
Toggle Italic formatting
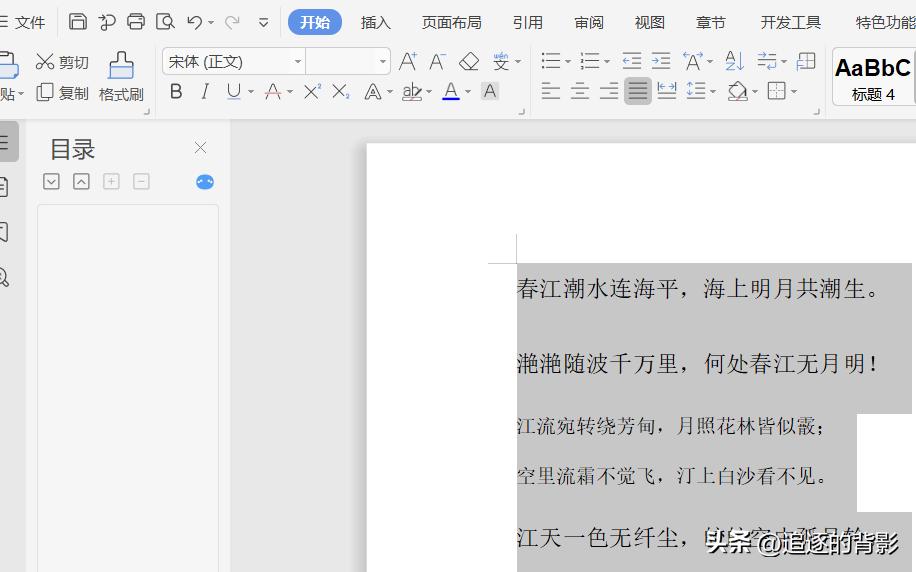point(204,92)
